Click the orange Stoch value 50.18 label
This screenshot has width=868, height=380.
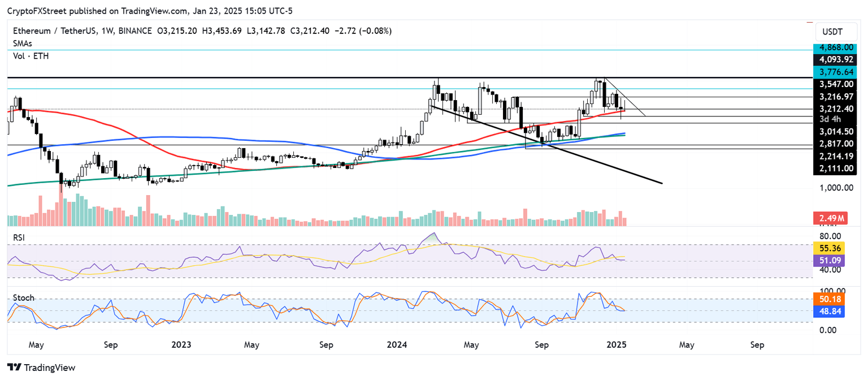coord(828,299)
